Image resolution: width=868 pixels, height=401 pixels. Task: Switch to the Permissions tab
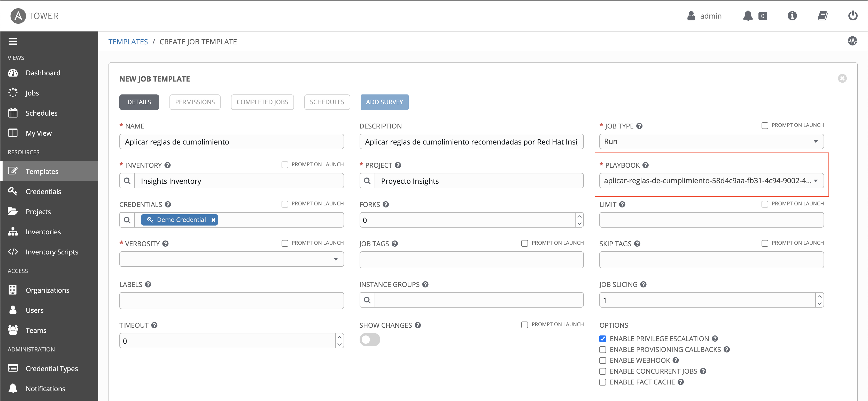click(x=195, y=102)
